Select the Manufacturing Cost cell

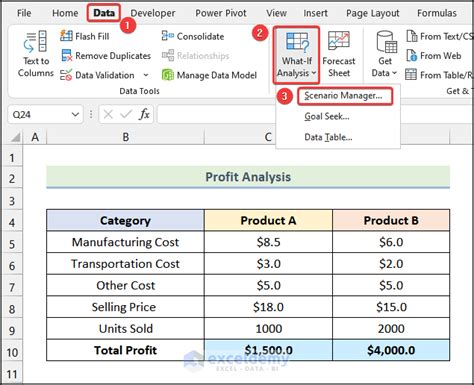[125, 242]
